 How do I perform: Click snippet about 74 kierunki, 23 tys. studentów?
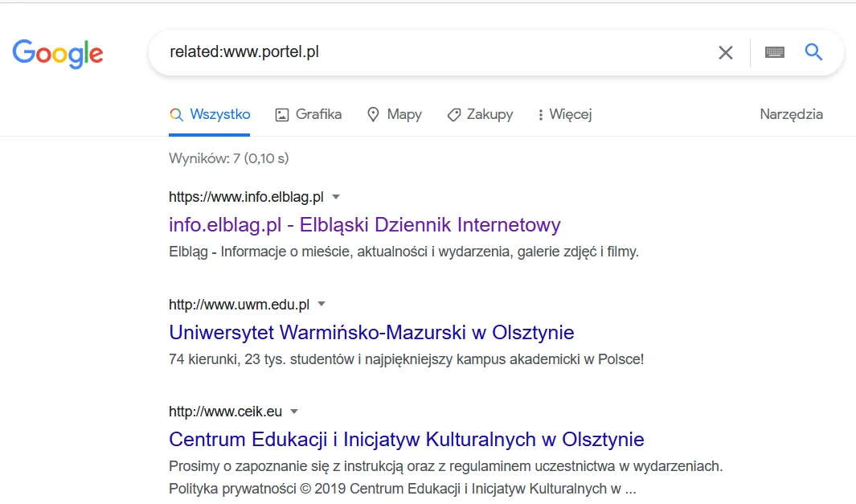(406, 359)
